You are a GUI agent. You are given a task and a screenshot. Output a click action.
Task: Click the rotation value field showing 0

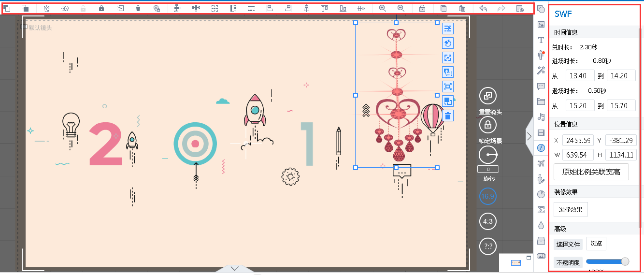coord(488,170)
